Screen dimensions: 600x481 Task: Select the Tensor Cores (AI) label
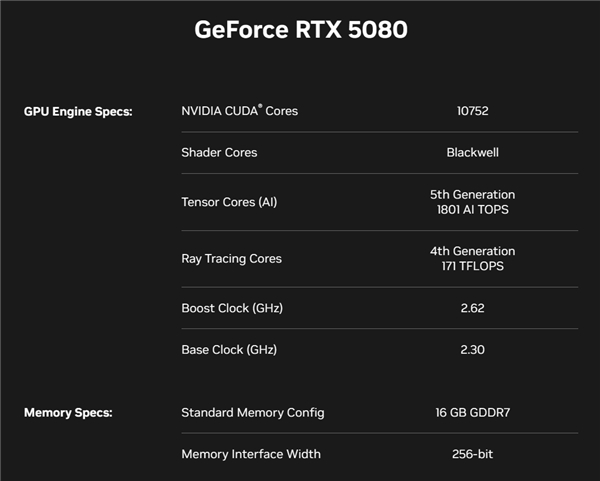(x=229, y=202)
